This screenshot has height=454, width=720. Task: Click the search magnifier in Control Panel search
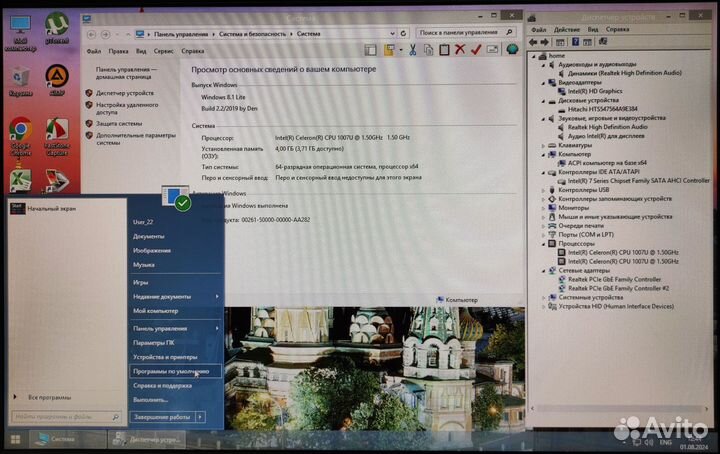pos(509,32)
